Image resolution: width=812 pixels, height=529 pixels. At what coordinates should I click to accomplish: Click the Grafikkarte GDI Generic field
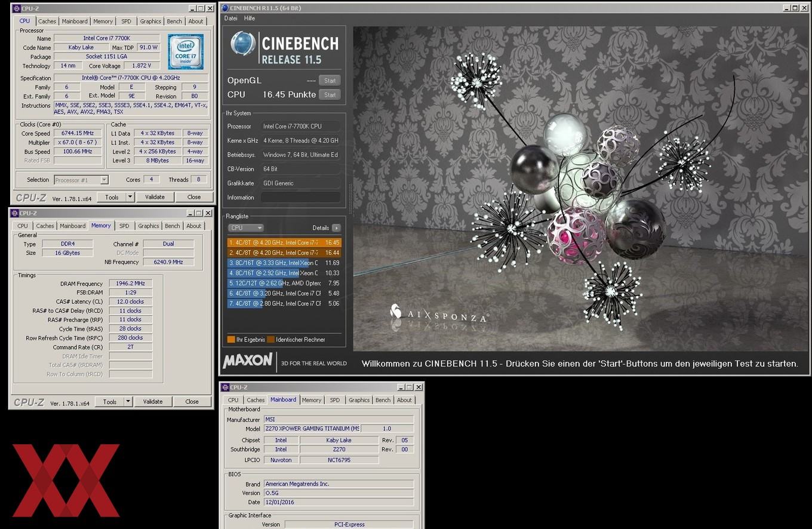coord(300,183)
